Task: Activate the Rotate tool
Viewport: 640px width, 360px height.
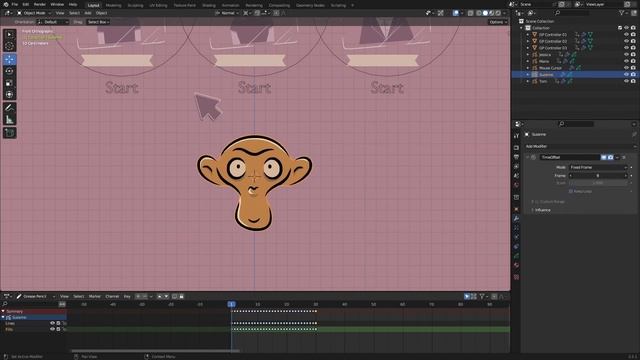Action: [9, 71]
